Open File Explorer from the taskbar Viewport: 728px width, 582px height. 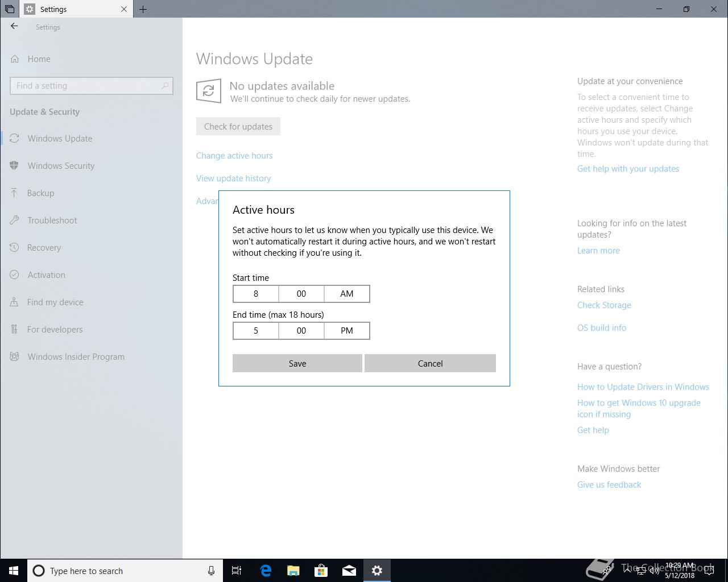point(293,571)
